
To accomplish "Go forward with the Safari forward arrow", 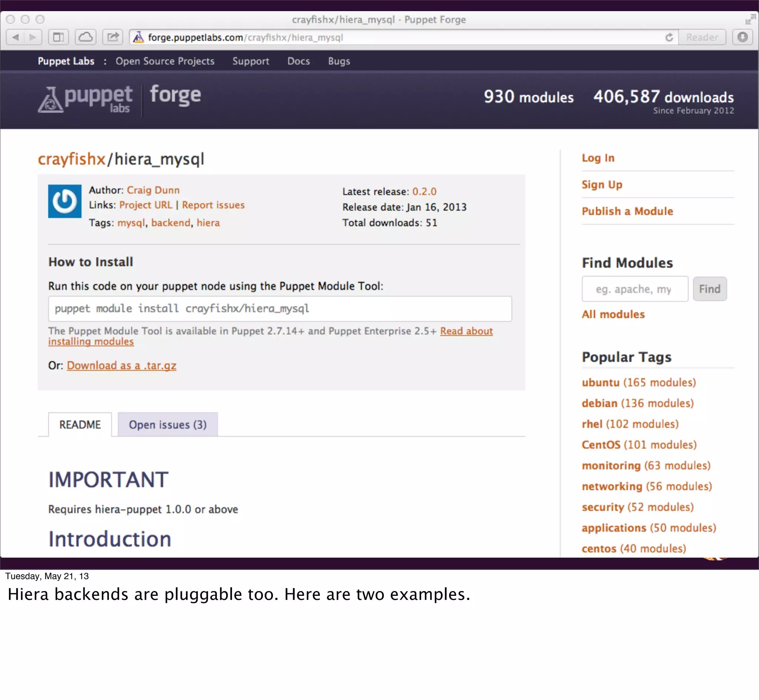I will [33, 37].
